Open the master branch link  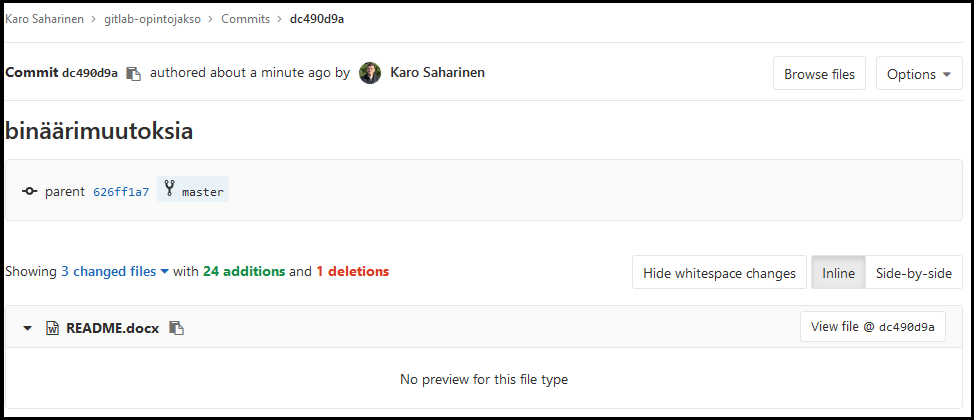pos(202,192)
